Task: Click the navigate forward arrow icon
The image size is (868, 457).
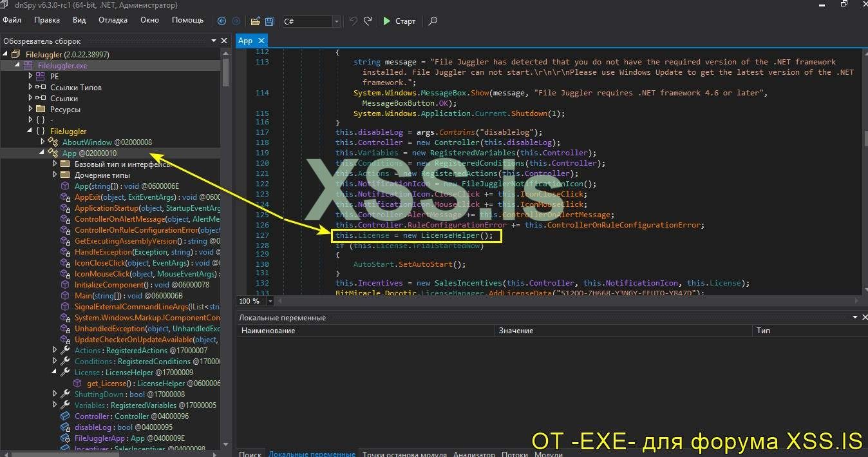Action: pyautogui.click(x=236, y=21)
